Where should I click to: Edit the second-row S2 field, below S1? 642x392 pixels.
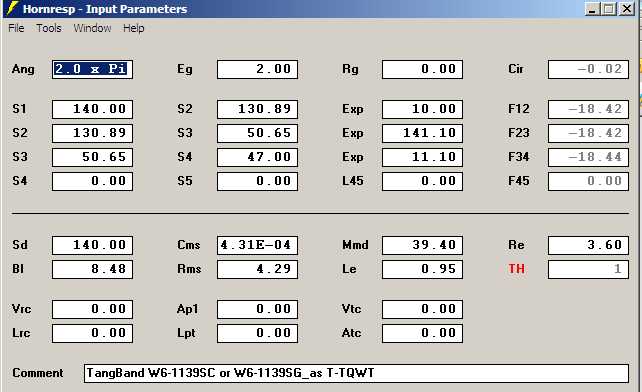click(92, 133)
